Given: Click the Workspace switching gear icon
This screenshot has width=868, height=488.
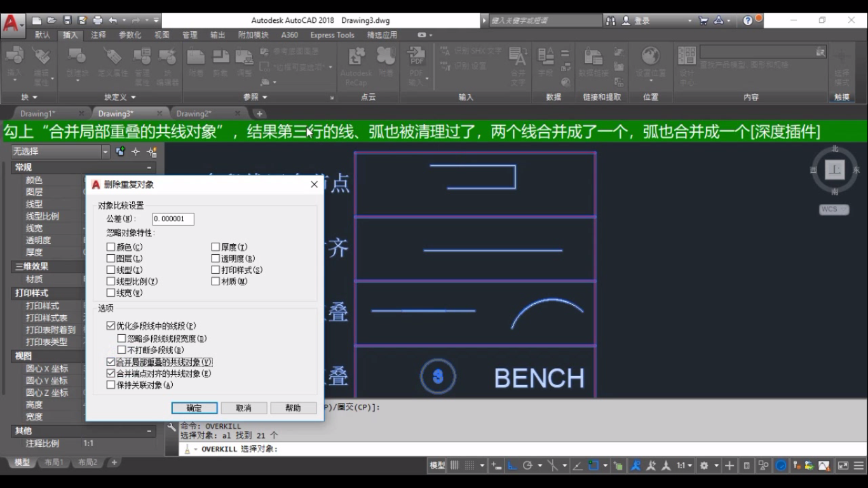Looking at the screenshot, I should pyautogui.click(x=704, y=466).
